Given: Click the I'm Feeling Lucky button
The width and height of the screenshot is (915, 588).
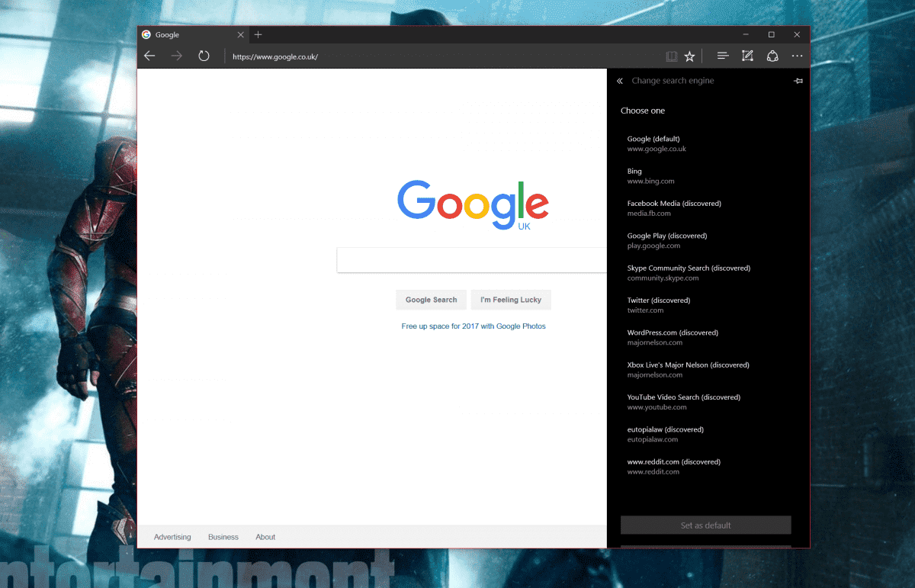Looking at the screenshot, I should pyautogui.click(x=511, y=300).
